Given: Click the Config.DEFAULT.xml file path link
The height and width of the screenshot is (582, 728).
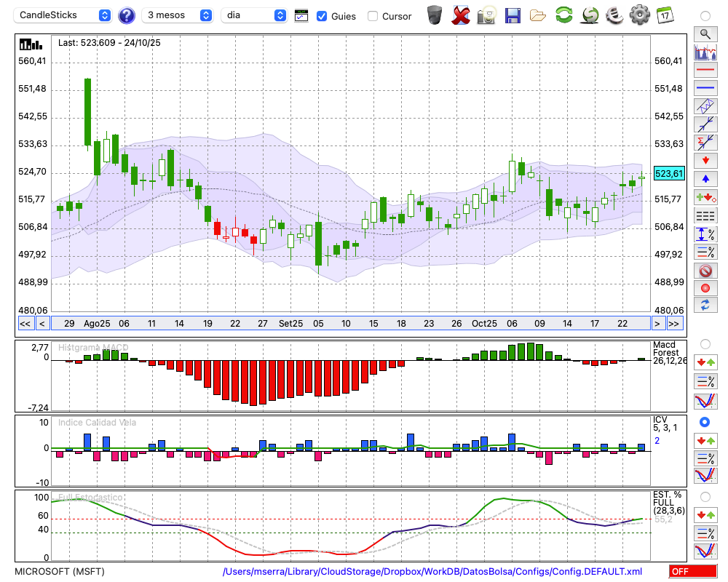Looking at the screenshot, I should pos(432,572).
